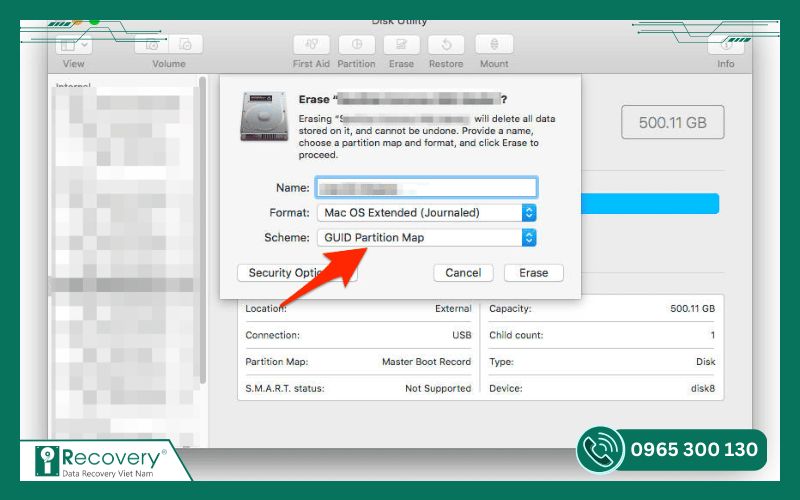The image size is (800, 500).
Task: Click the Connection value USB
Action: point(462,335)
